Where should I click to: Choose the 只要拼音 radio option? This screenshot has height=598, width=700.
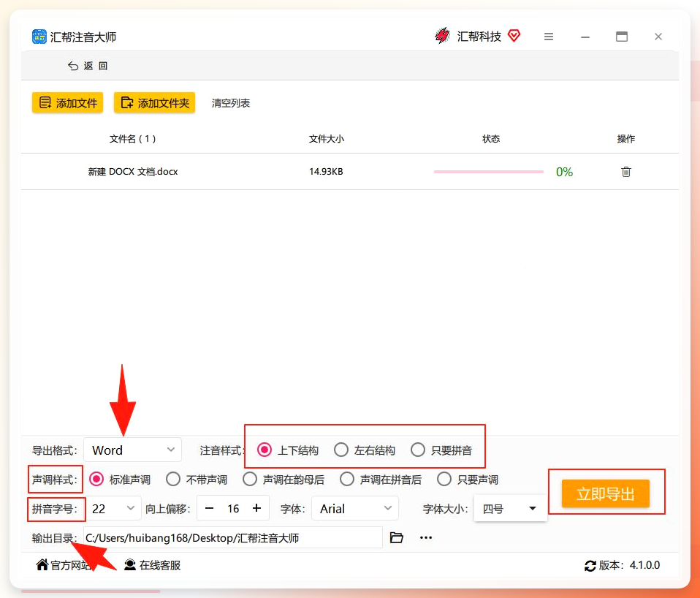click(x=441, y=450)
